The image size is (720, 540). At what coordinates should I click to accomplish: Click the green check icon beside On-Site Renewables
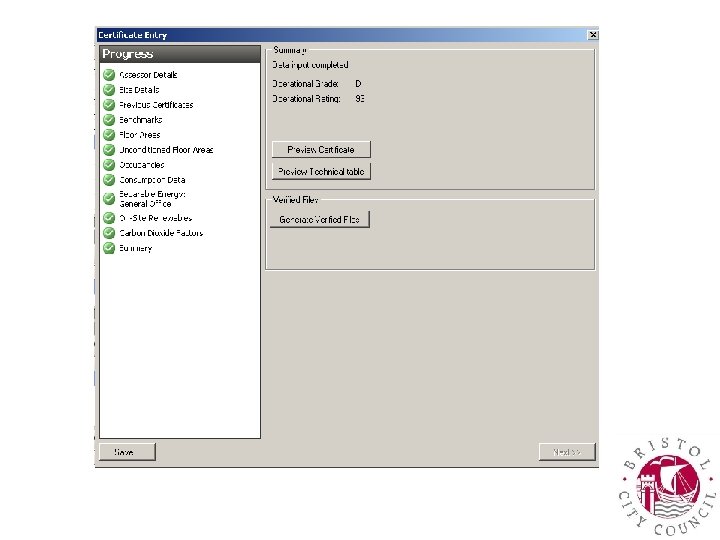[x=109, y=218]
